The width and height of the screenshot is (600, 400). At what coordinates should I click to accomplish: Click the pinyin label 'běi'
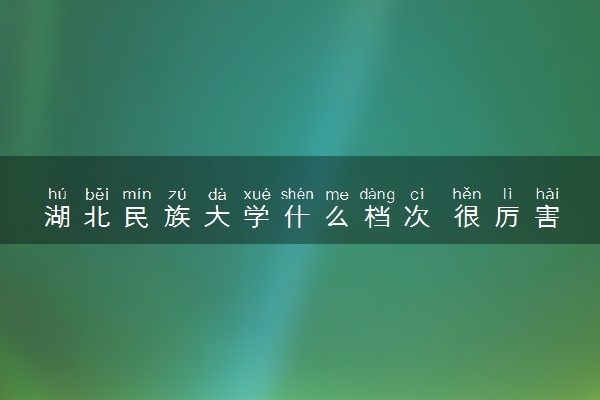click(x=97, y=194)
